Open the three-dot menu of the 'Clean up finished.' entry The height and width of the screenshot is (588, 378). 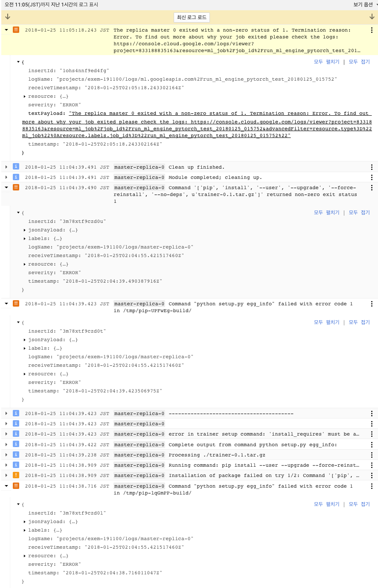[x=372, y=167]
